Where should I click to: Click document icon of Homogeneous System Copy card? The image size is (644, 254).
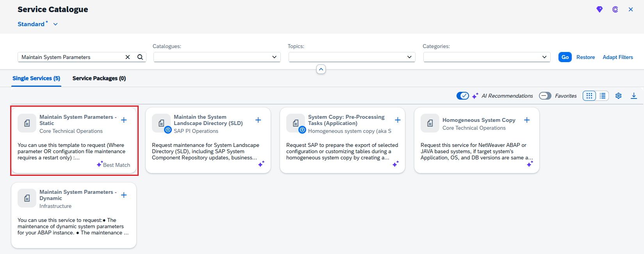430,123
